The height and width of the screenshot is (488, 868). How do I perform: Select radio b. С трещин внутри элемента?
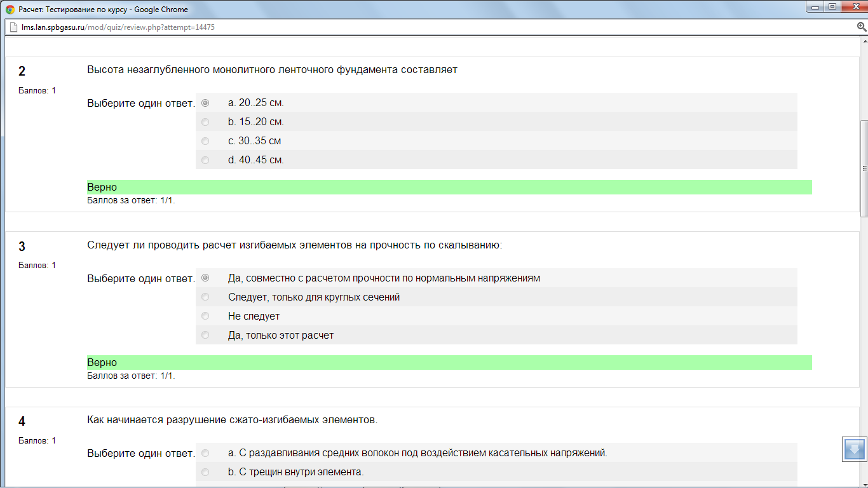coord(205,472)
